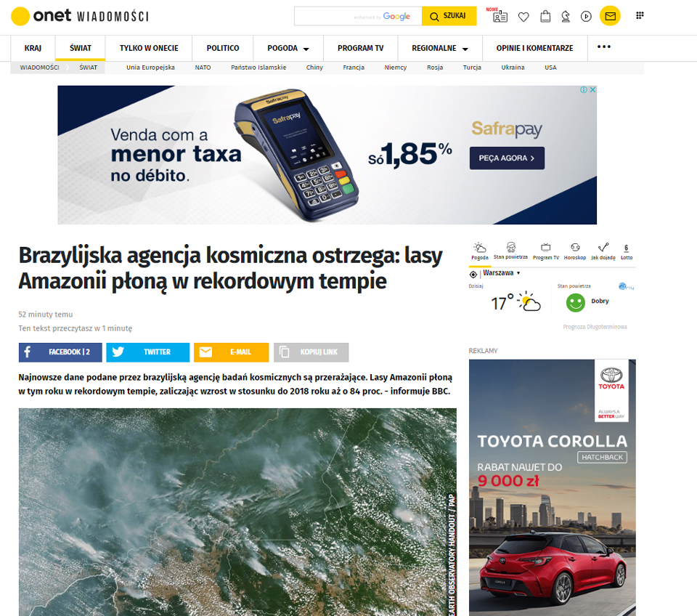Open the mail envelope icon in header
This screenshot has height=616, width=697.
pyautogui.click(x=610, y=17)
